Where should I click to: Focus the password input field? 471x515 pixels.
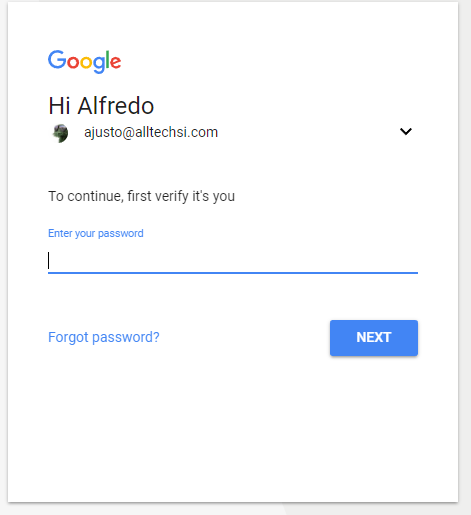[x=233, y=260]
